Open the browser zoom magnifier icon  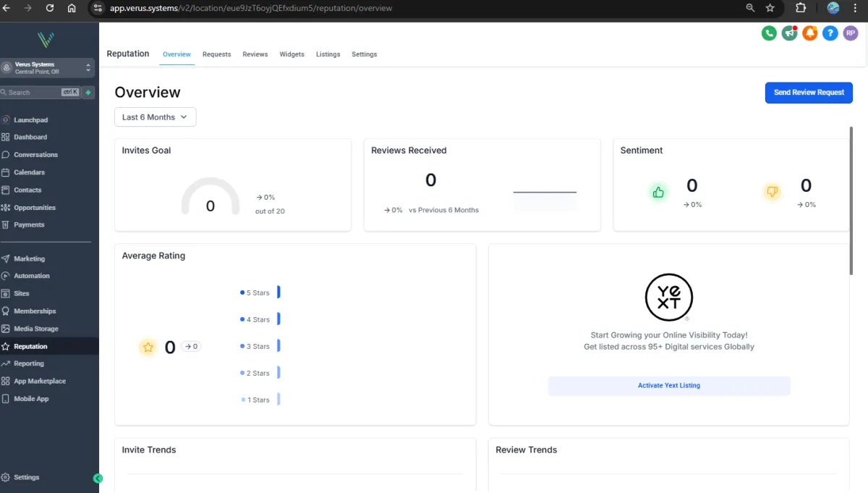(751, 8)
